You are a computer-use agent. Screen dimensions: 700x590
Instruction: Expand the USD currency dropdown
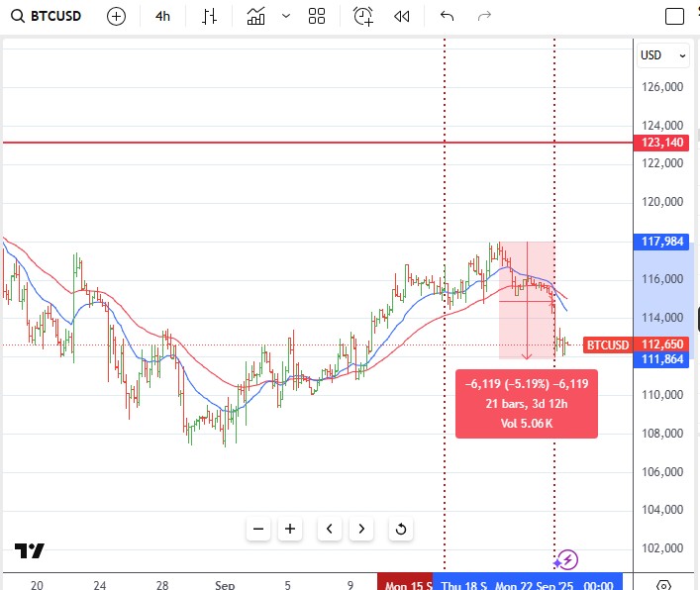click(x=663, y=55)
